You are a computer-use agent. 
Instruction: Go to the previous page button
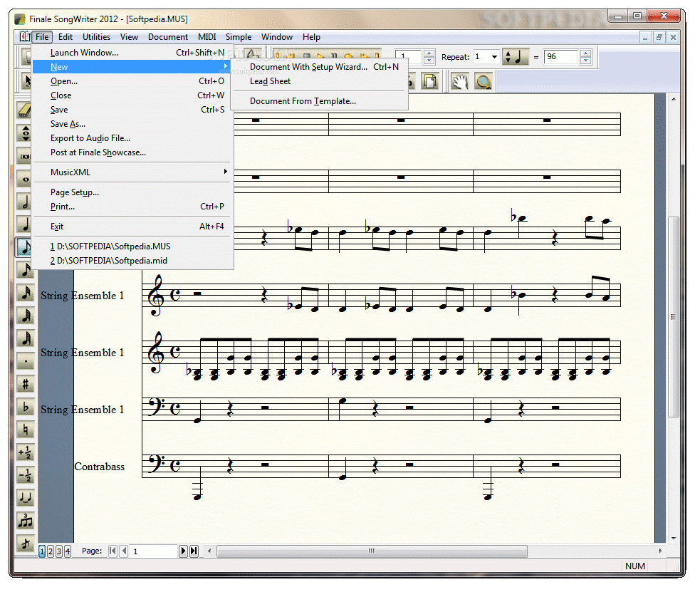[x=124, y=551]
